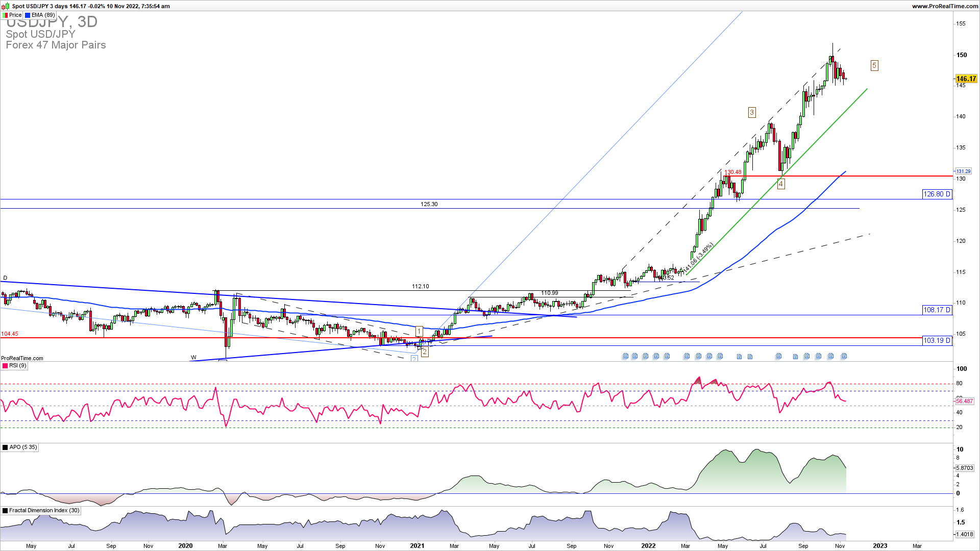Click the 126.80 D level label
This screenshot has height=551, width=980.
click(937, 194)
